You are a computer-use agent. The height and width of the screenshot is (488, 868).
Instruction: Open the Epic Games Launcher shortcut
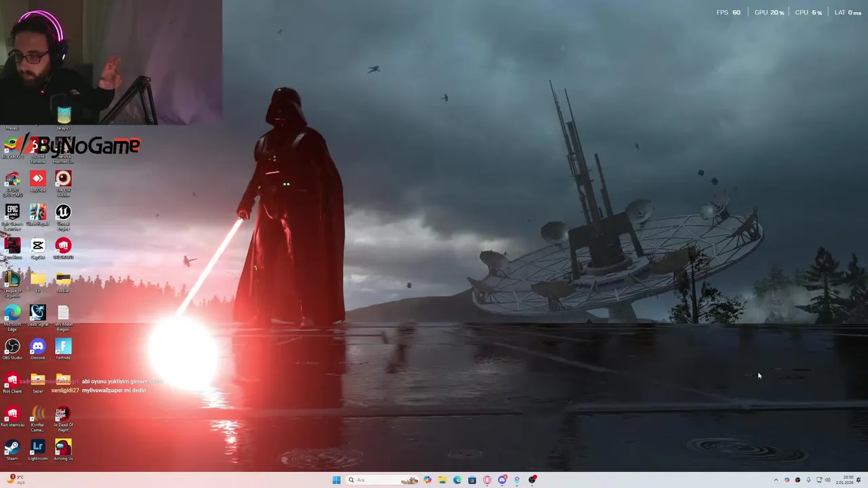click(x=12, y=217)
